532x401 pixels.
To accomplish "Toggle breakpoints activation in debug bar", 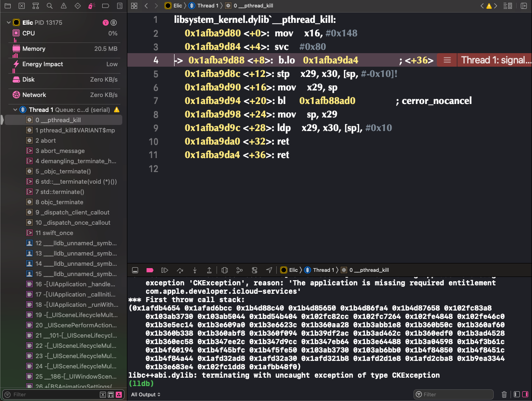I will coord(150,270).
